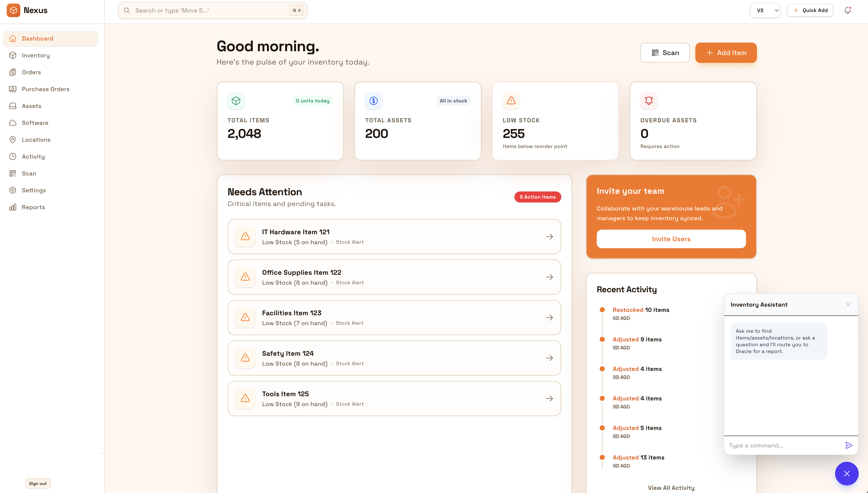
Task: Click the notification bell icon
Action: [x=848, y=10]
